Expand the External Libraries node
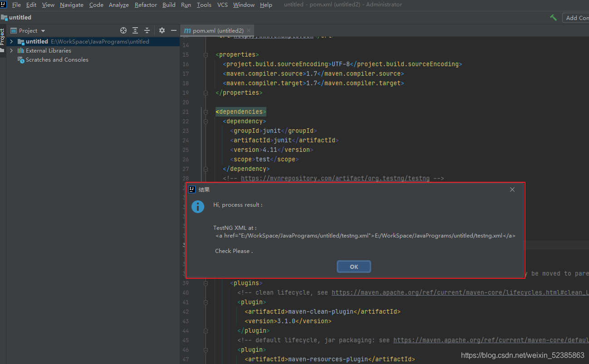The width and height of the screenshot is (589, 364). coord(11,50)
